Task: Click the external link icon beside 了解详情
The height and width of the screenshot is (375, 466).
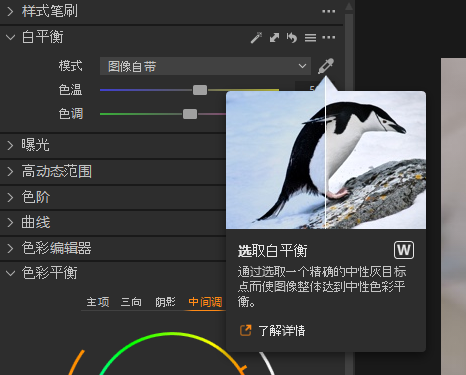Action: pyautogui.click(x=245, y=330)
